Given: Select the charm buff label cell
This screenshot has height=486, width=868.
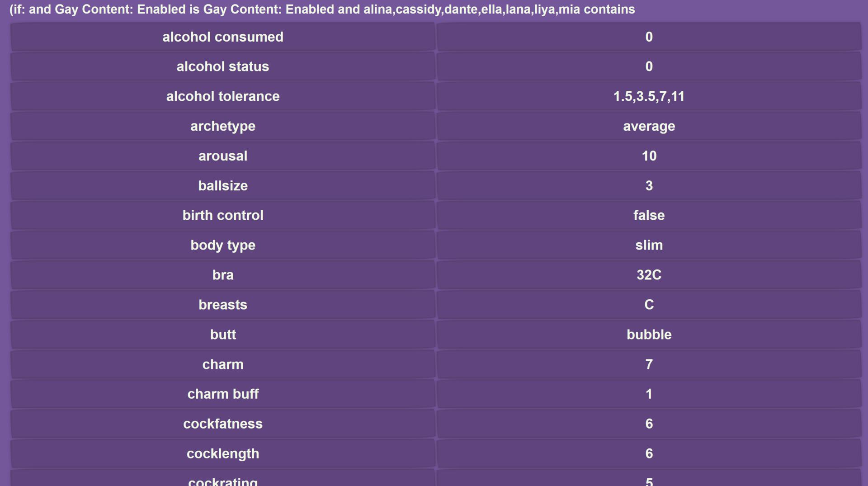Looking at the screenshot, I should (x=223, y=394).
